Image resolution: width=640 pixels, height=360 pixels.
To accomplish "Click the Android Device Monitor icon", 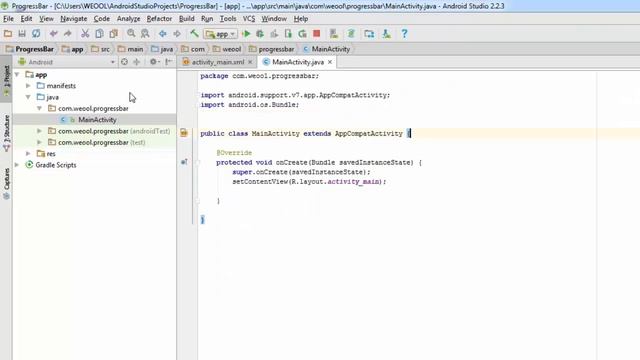I will (386, 34).
